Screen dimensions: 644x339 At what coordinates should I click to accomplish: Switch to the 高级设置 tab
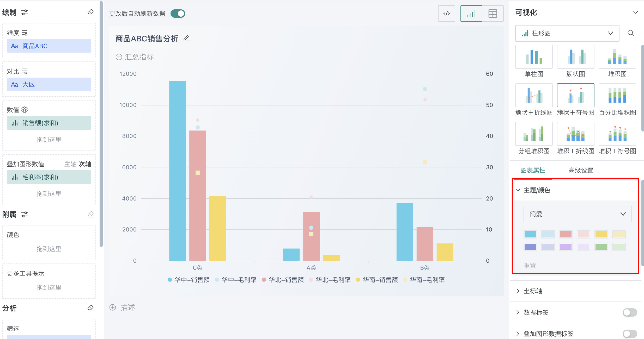click(x=581, y=170)
